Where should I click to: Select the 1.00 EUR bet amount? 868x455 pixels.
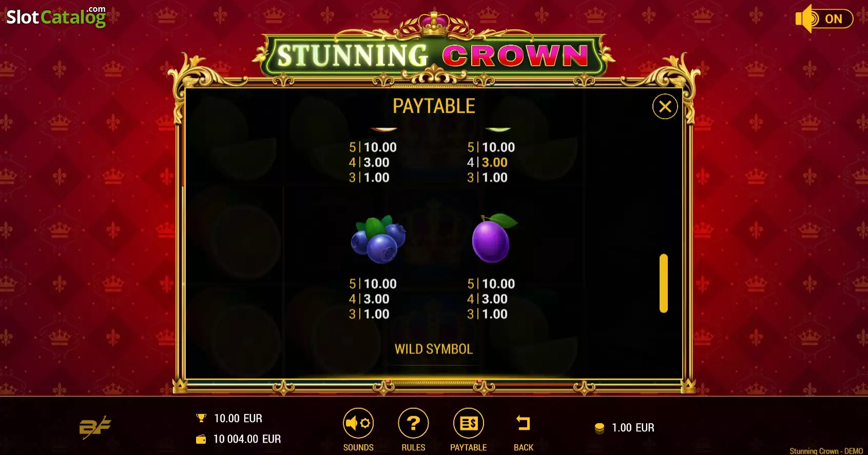click(x=633, y=428)
